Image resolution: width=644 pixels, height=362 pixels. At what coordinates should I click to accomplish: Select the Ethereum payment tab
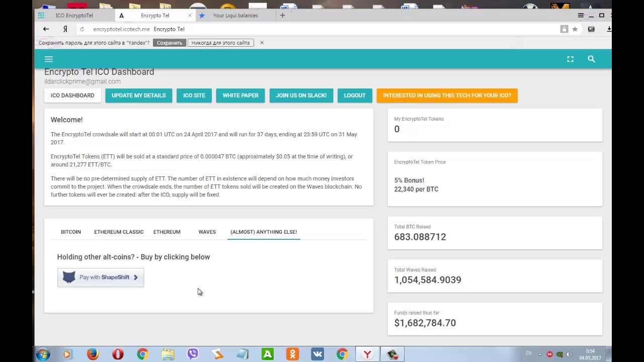167,232
